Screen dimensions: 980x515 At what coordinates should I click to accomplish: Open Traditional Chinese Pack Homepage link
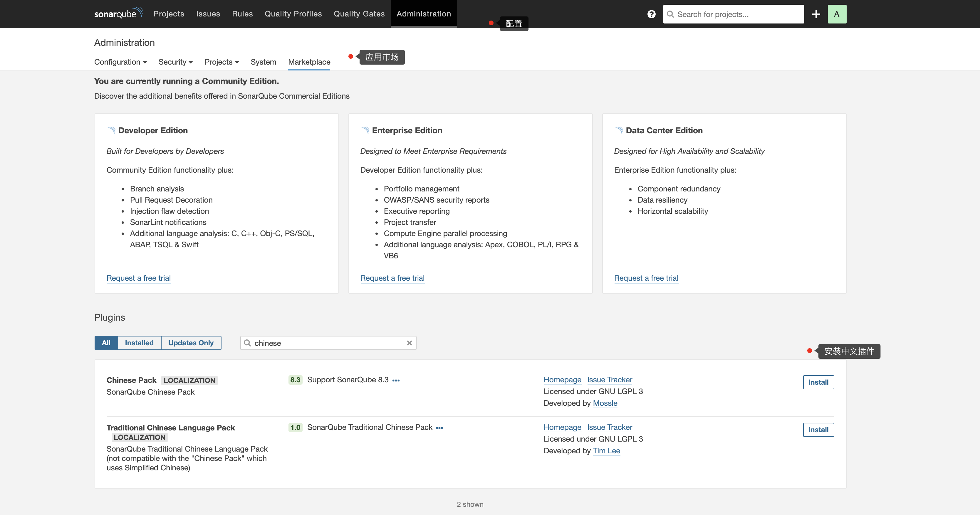pos(562,427)
